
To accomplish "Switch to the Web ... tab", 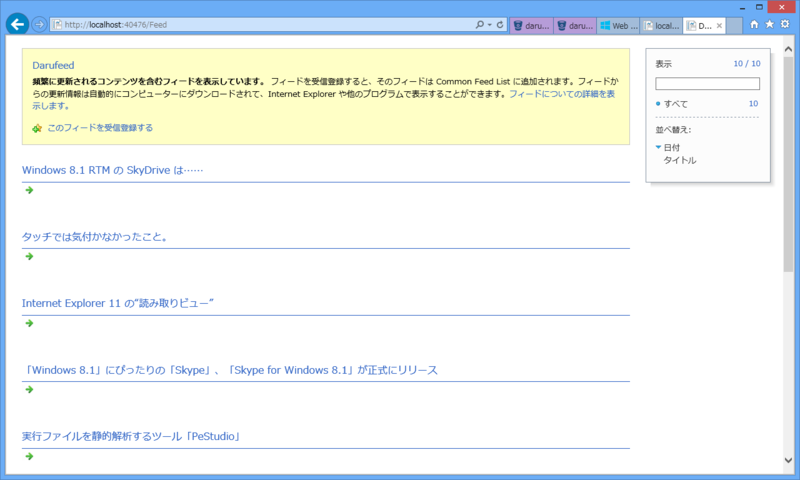I will (618, 26).
